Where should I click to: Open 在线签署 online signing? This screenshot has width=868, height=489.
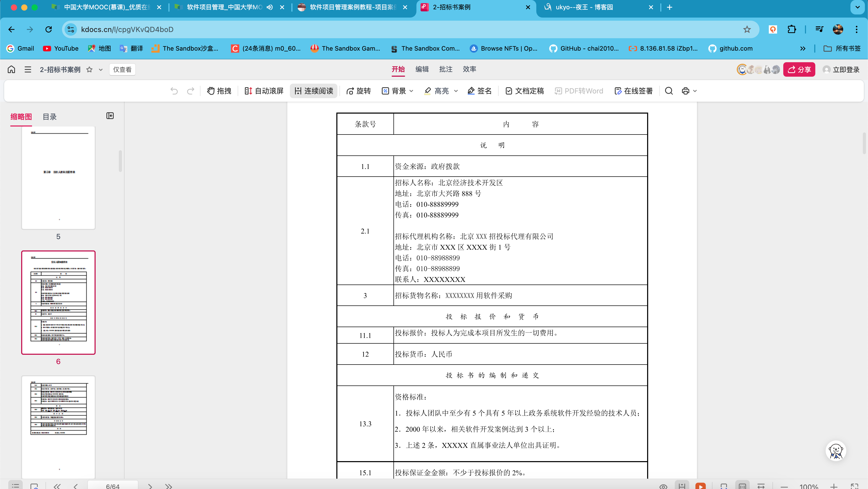pos(633,91)
